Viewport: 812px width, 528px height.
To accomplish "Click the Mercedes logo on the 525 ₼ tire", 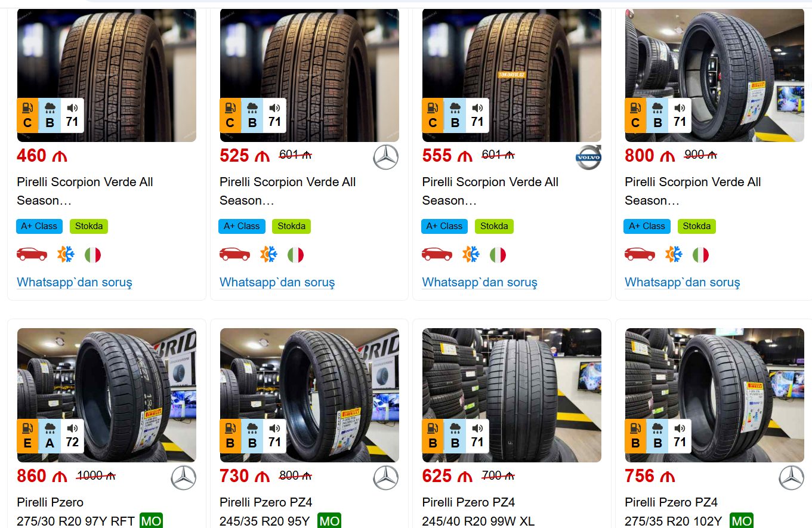I will pyautogui.click(x=385, y=158).
